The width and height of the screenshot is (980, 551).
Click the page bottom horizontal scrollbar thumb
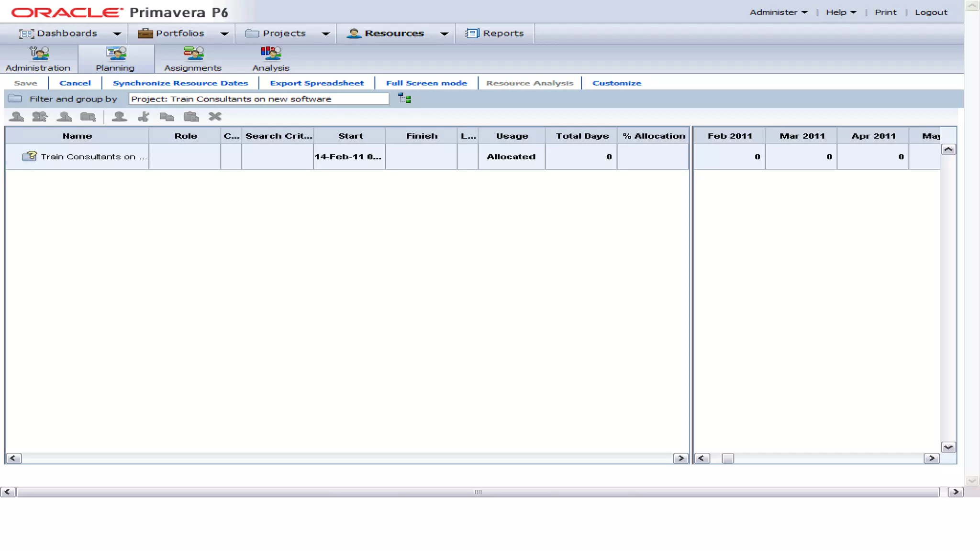click(478, 492)
